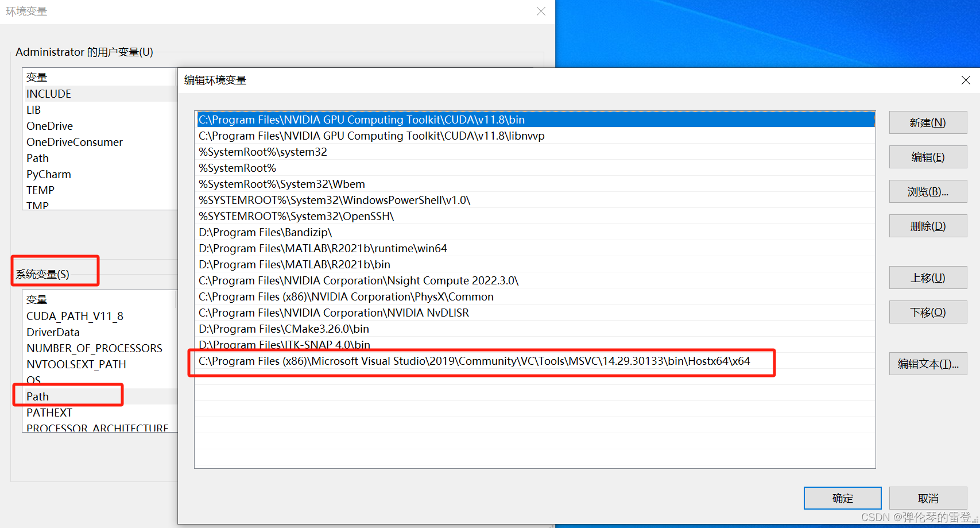Select system variable NVTOOLSEXT_PATH
Viewport: 980px width, 528px height.
pyautogui.click(x=100, y=364)
